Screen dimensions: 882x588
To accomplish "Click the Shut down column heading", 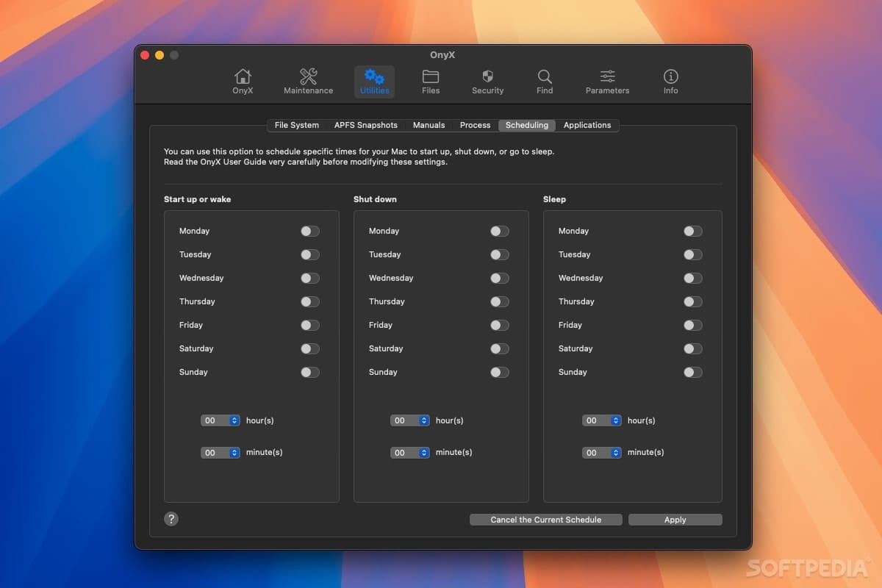I will 375,199.
